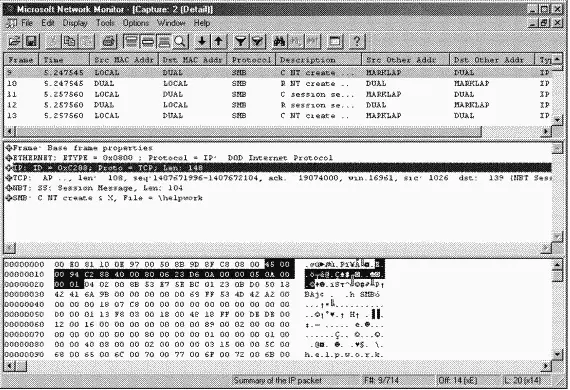Print the capture with the printer icon
The height and width of the screenshot is (390, 570).
click(x=108, y=42)
